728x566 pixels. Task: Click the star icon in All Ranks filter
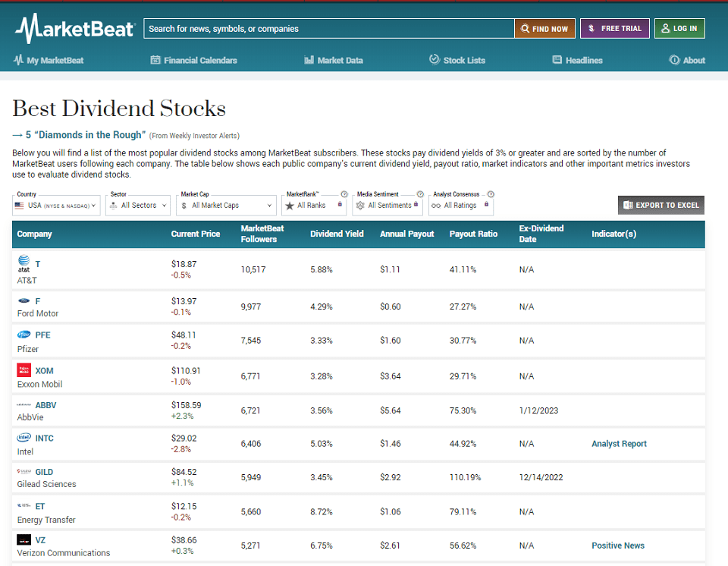click(x=290, y=206)
